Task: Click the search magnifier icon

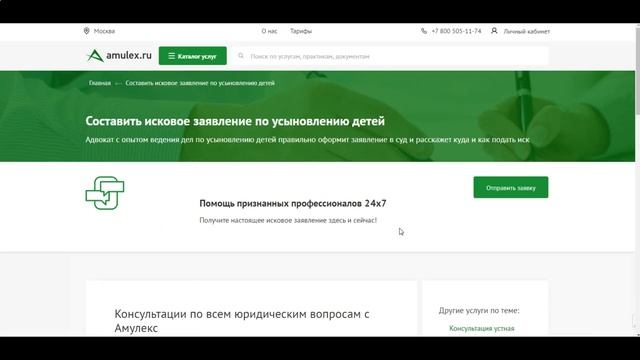Action: tap(241, 56)
